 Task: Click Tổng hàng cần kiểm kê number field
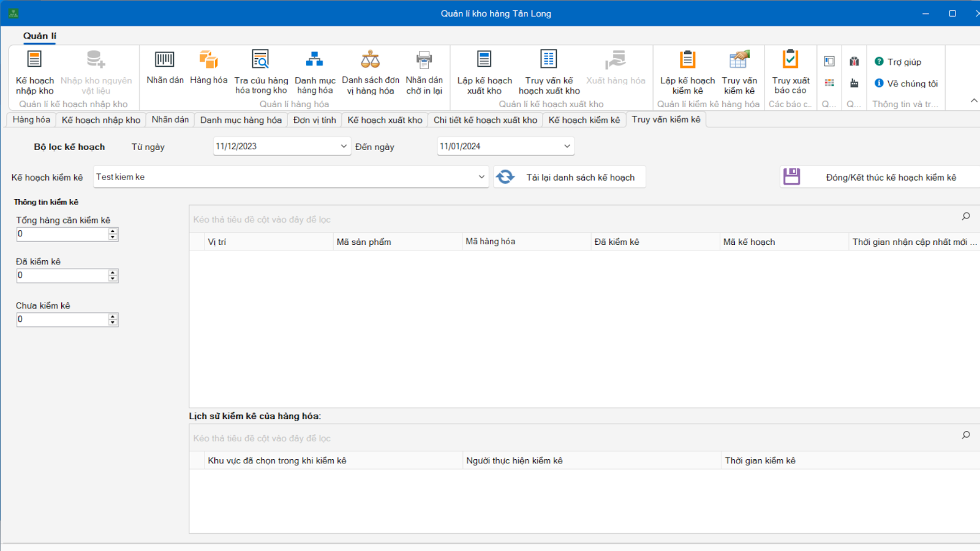62,234
